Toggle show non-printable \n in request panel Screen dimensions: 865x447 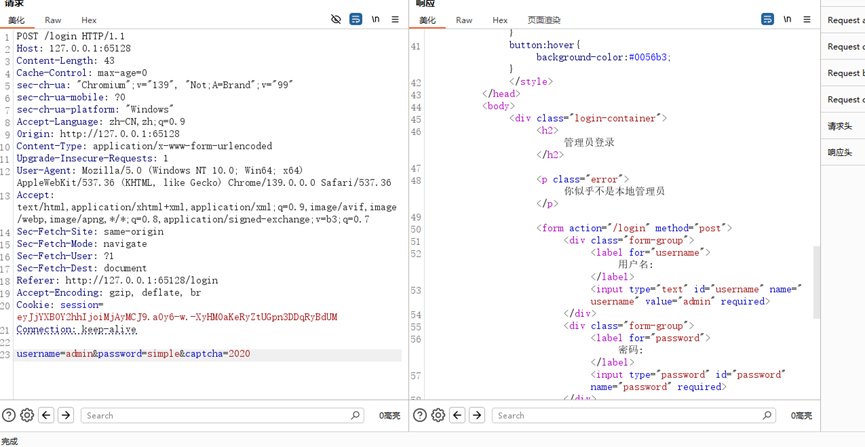(x=376, y=20)
